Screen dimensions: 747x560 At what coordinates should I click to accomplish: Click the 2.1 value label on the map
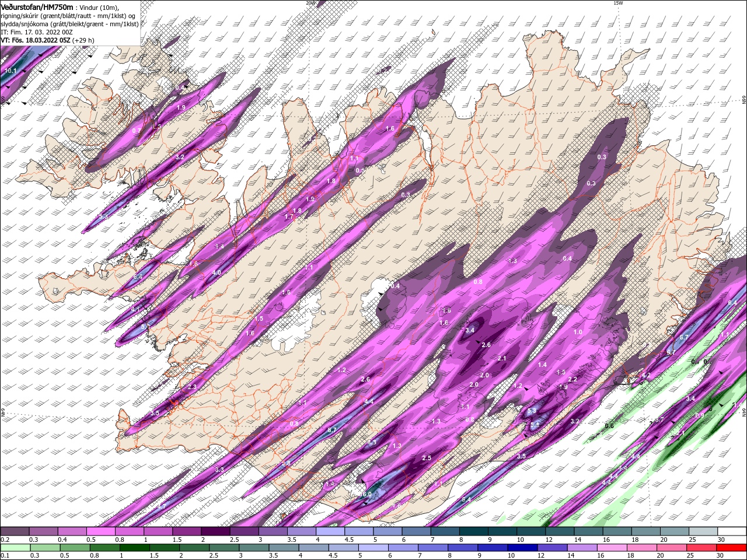pos(502,358)
